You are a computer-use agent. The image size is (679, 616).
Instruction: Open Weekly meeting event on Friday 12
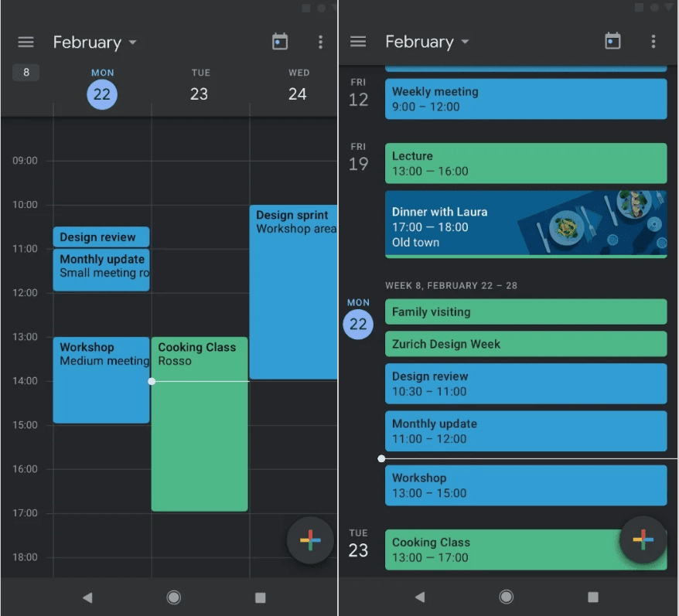point(526,99)
